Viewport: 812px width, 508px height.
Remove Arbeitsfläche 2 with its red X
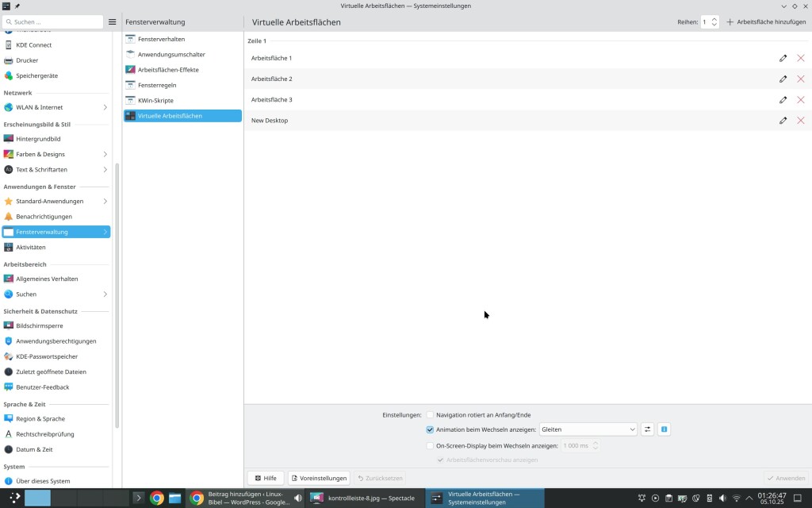coord(800,79)
